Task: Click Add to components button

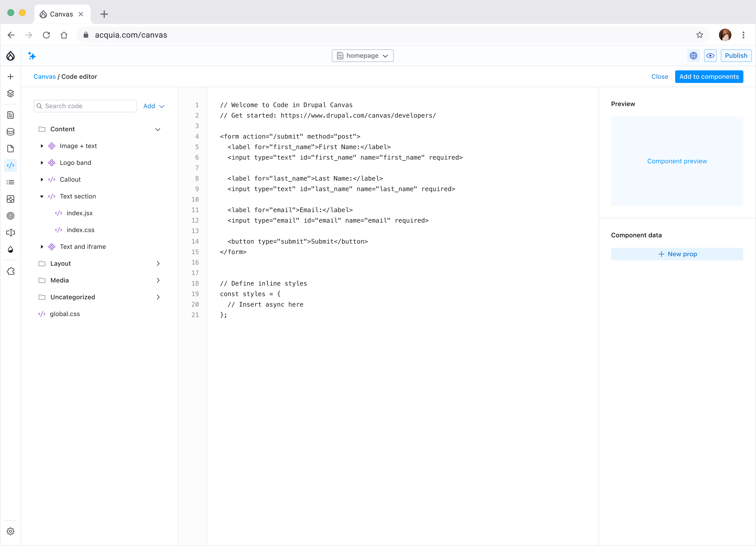Action: click(x=709, y=76)
